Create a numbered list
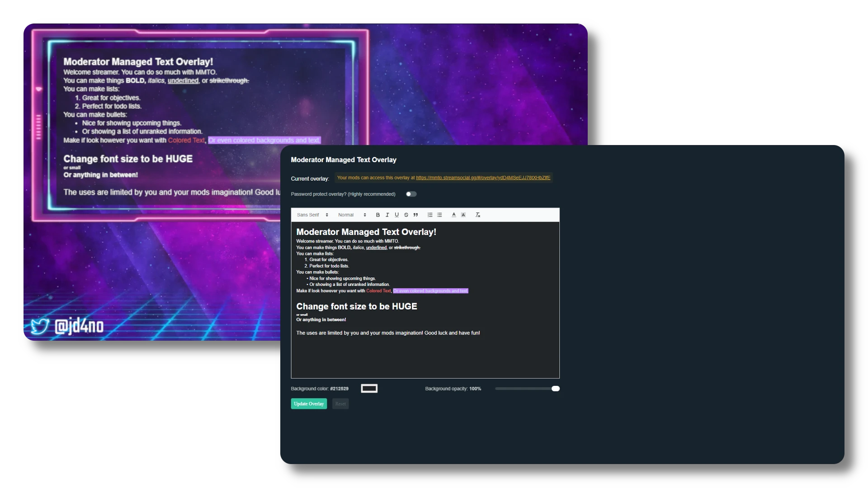The width and height of the screenshot is (868, 488). (x=430, y=215)
